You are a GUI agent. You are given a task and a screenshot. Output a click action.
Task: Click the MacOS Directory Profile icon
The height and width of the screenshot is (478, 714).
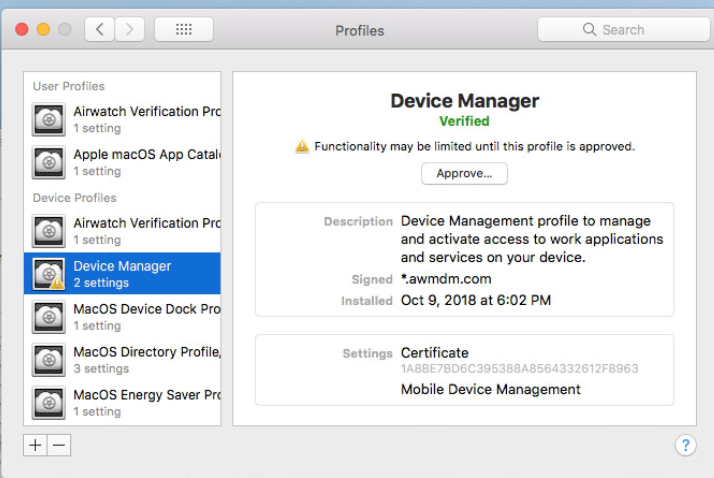[x=49, y=360]
